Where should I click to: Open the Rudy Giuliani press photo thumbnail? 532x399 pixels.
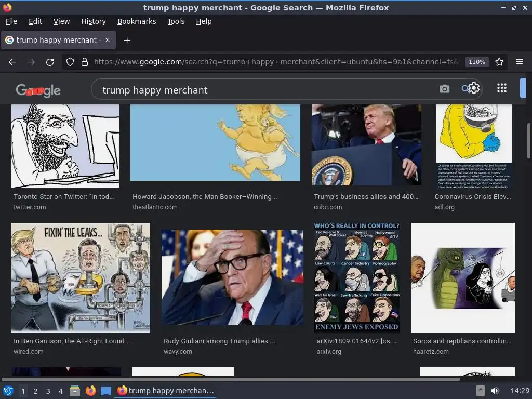(232, 277)
